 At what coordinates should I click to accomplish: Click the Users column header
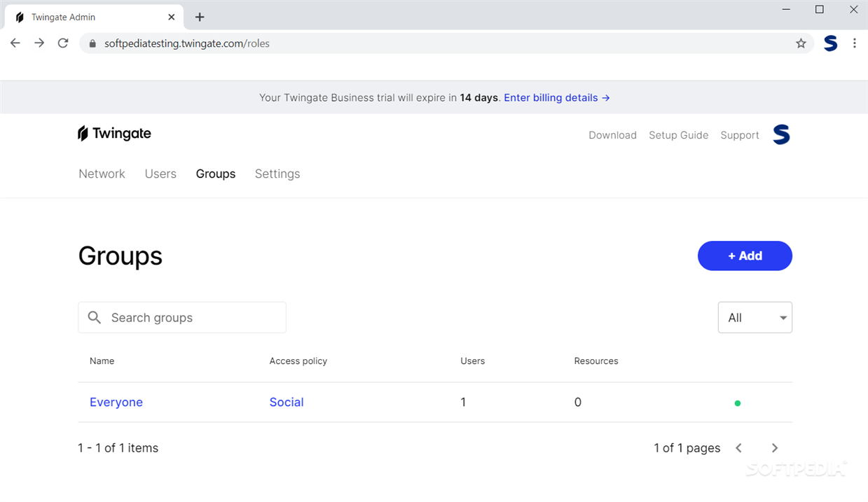coord(473,361)
